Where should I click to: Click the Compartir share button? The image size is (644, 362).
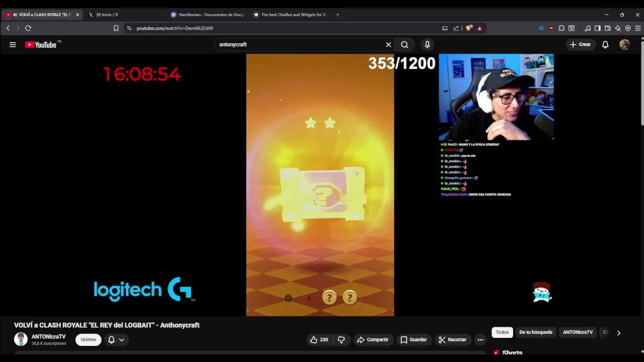[x=373, y=340]
